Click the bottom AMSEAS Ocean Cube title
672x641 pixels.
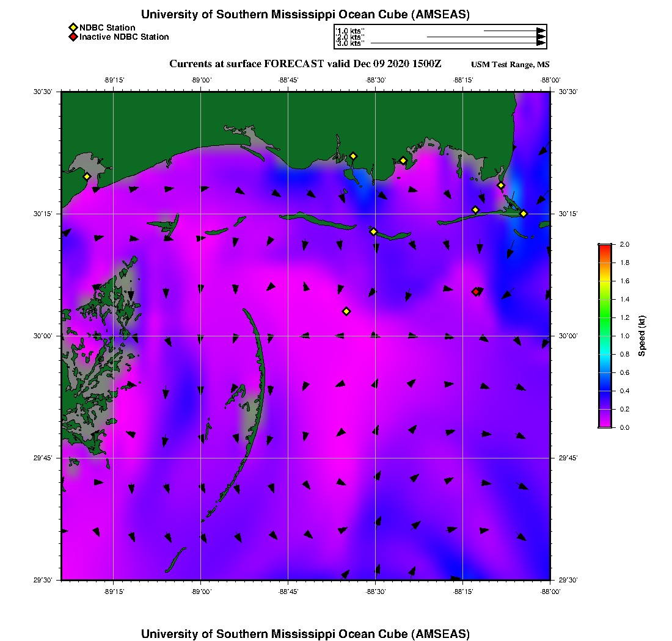[x=305, y=634]
